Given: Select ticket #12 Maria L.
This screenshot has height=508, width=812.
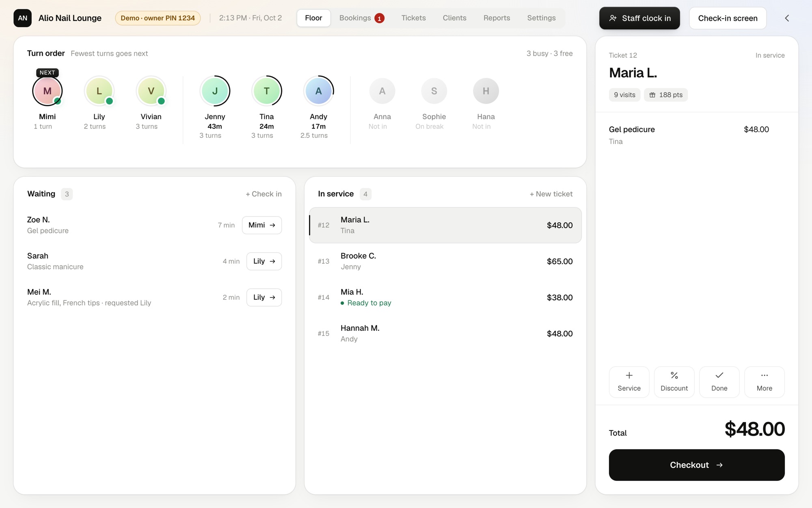Looking at the screenshot, I should pos(445,225).
